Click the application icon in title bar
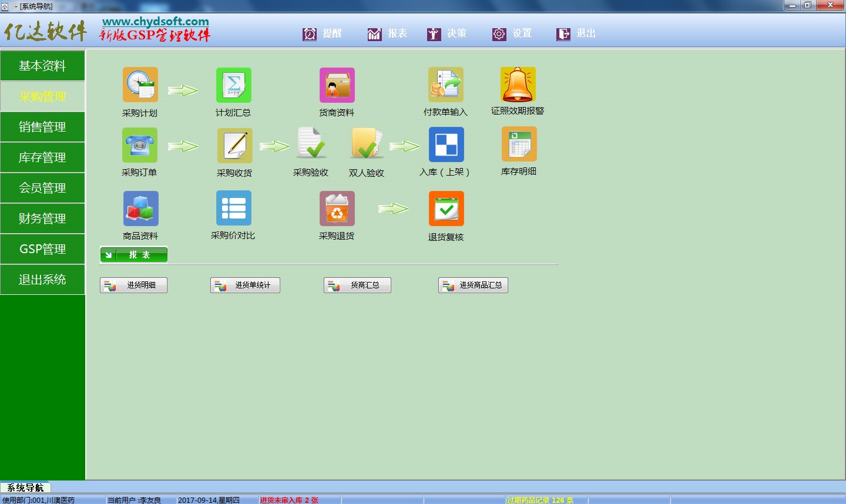 click(x=5, y=6)
